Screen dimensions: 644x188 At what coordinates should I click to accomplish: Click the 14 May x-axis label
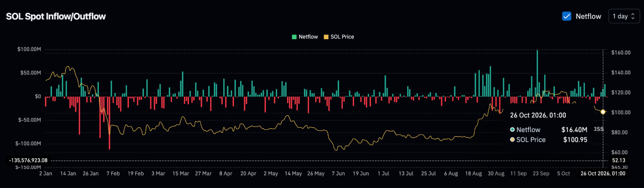click(293, 174)
